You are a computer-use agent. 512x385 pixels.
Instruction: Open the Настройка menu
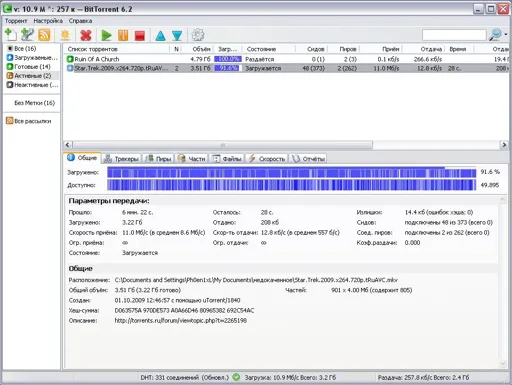[x=48, y=21]
